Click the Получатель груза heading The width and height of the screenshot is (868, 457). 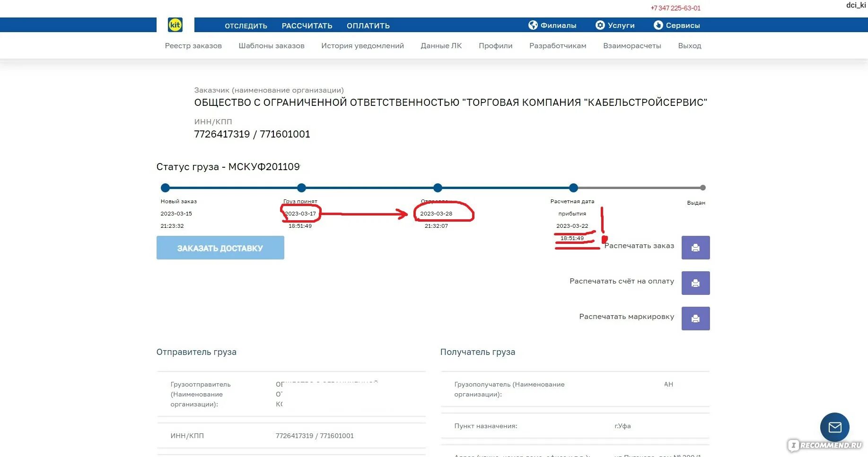[478, 352]
